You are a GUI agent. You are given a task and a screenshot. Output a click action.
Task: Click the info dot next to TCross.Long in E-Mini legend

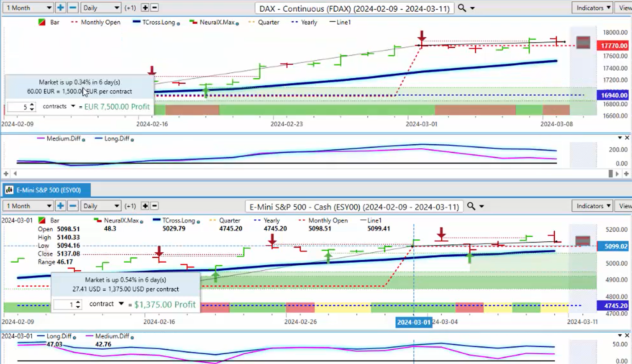point(197,222)
